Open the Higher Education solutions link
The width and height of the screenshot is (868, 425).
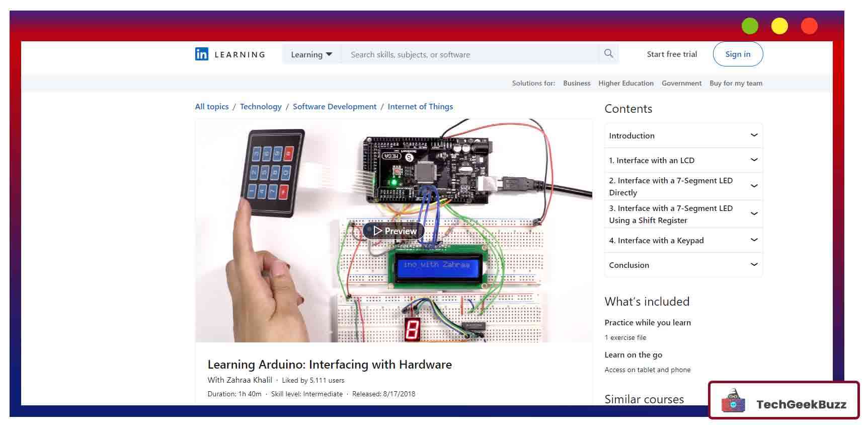click(625, 83)
